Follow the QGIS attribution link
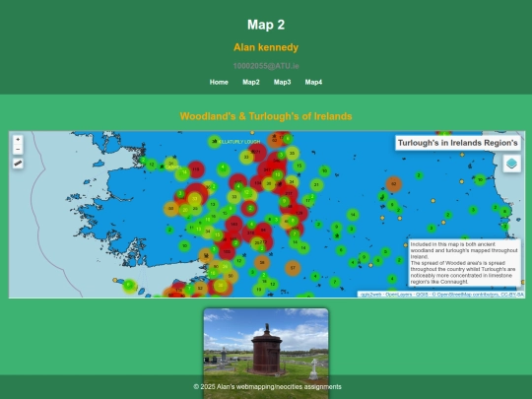This screenshot has width=532, height=399. tap(422, 295)
